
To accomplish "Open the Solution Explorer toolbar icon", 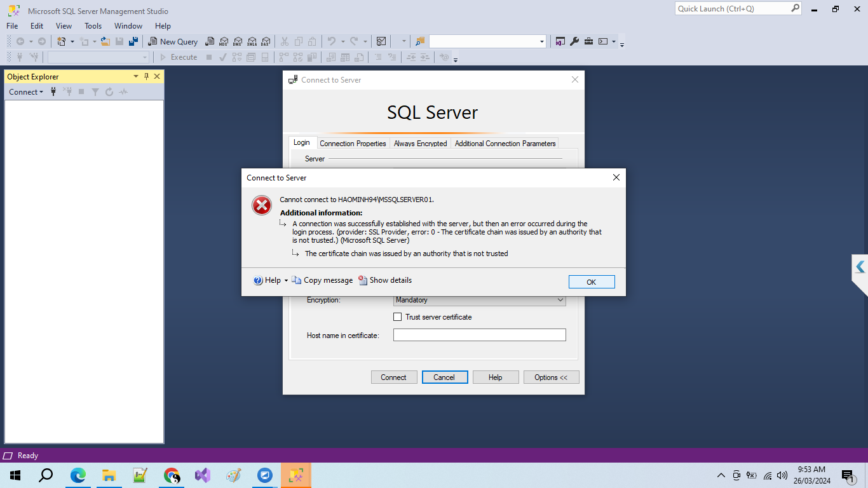I will point(560,41).
